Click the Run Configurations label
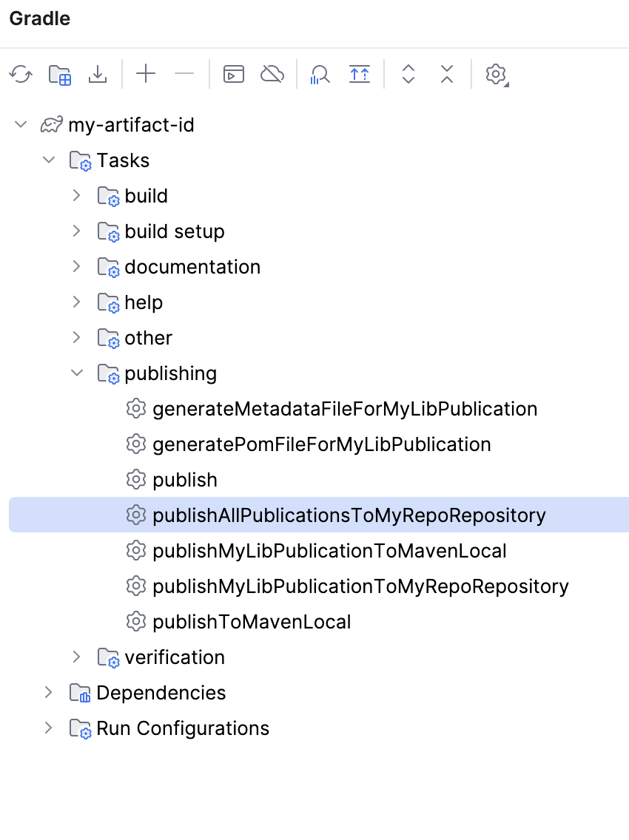The height and width of the screenshot is (840, 629). tap(183, 728)
